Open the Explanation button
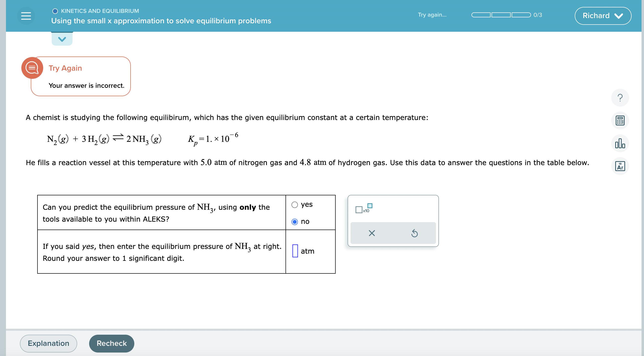This screenshot has height=356, width=644. [x=48, y=343]
